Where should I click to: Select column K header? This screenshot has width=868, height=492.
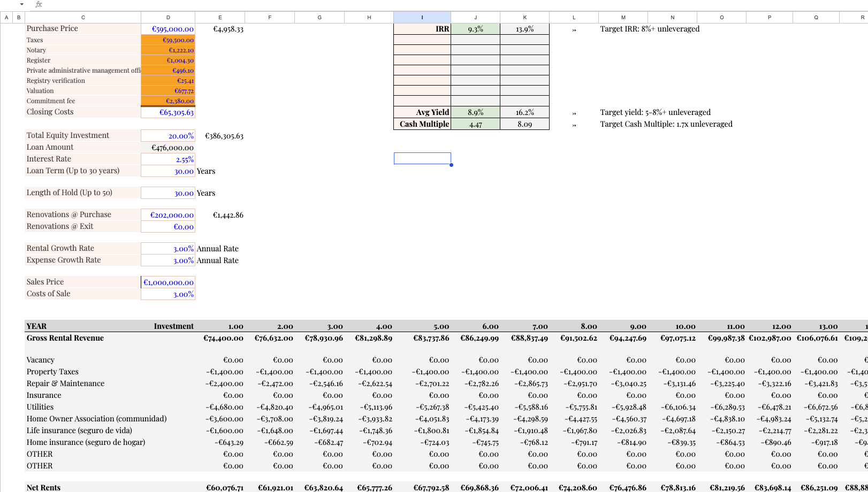[525, 18]
